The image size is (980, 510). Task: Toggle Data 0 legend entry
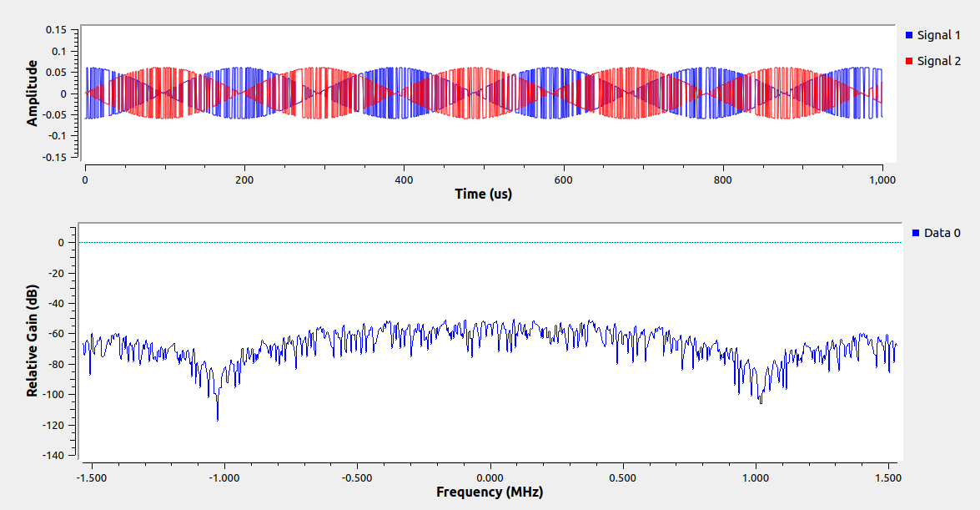click(936, 233)
